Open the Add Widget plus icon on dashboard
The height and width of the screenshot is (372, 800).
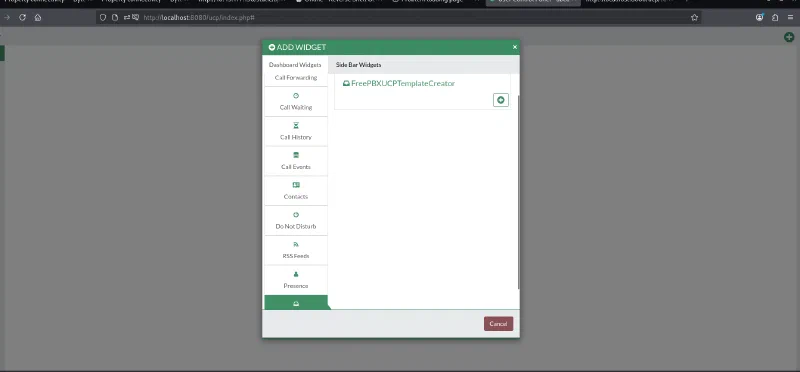click(x=789, y=37)
